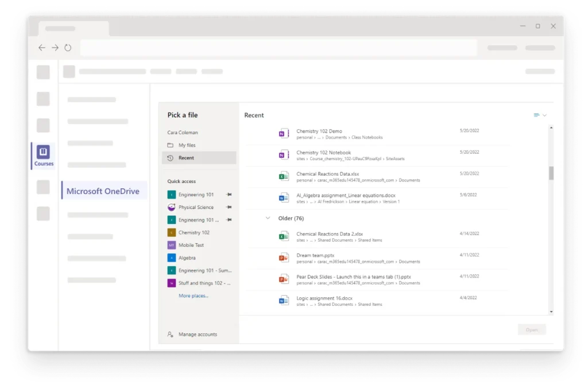Select the PowerPoint icon for Dream team.pptx

283,257
